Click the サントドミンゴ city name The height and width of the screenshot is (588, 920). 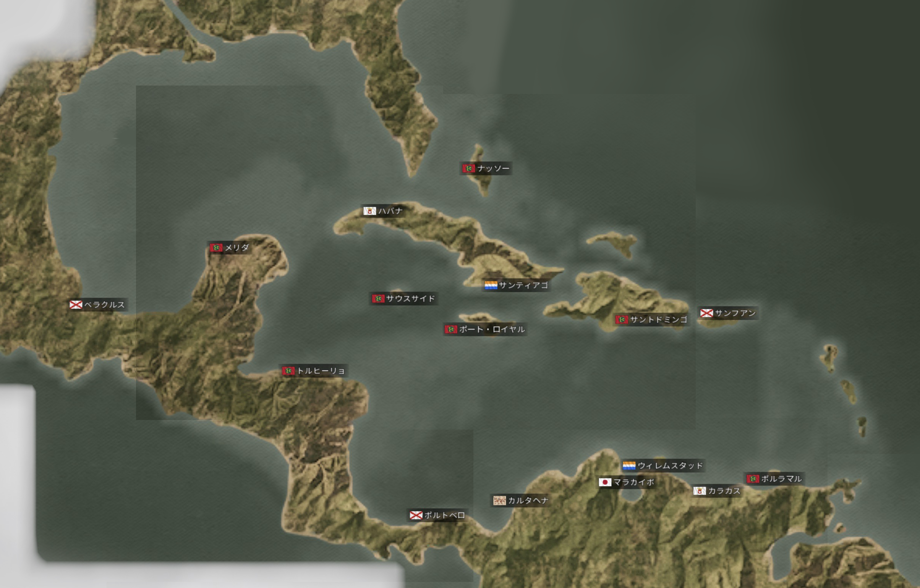(x=658, y=320)
